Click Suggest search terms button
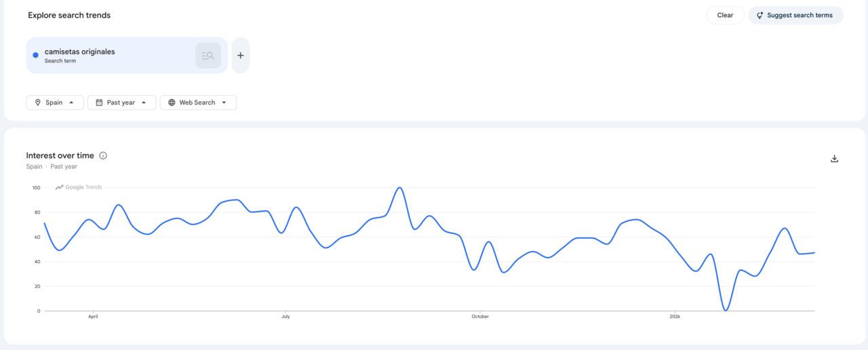The height and width of the screenshot is (350, 868). tap(795, 15)
